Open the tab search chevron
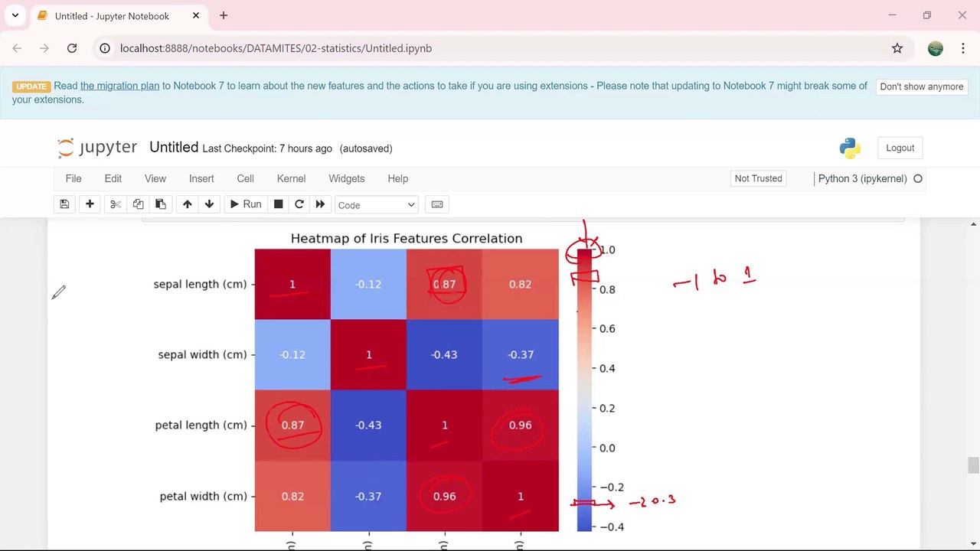Viewport: 980px width, 551px height. 15,15
